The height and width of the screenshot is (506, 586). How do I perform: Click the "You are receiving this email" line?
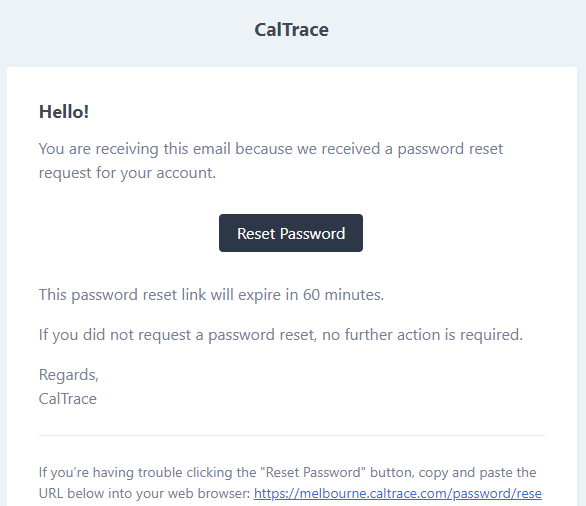click(x=271, y=149)
